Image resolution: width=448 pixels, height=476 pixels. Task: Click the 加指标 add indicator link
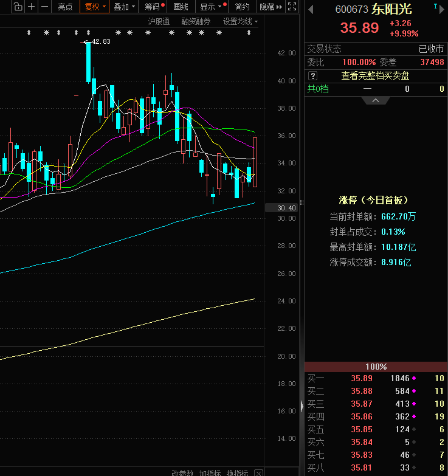210,473
